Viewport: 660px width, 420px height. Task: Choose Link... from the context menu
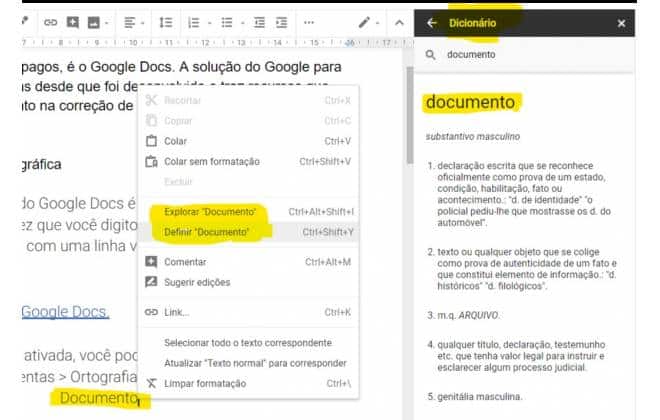coord(248,312)
